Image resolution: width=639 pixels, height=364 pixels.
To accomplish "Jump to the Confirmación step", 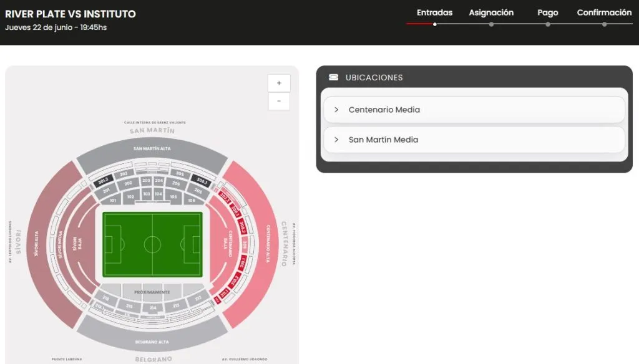I will (x=604, y=12).
